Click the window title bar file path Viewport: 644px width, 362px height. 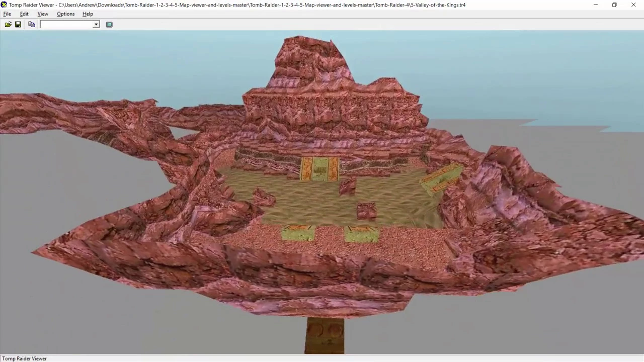(262, 5)
